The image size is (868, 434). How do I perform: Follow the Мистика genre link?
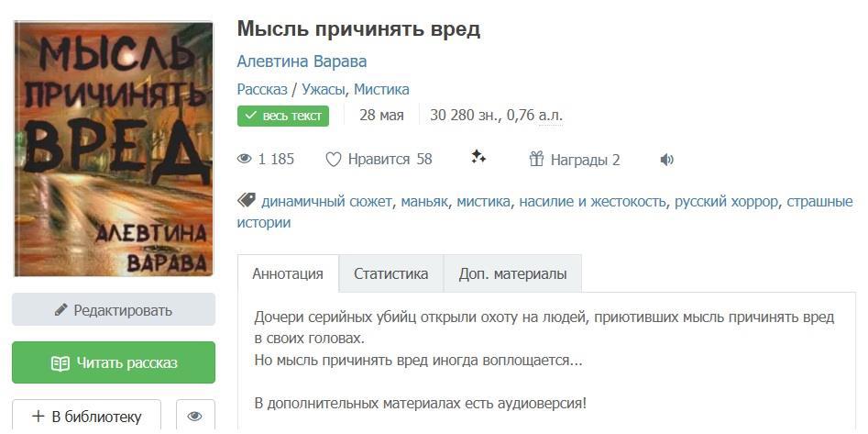pos(381,89)
